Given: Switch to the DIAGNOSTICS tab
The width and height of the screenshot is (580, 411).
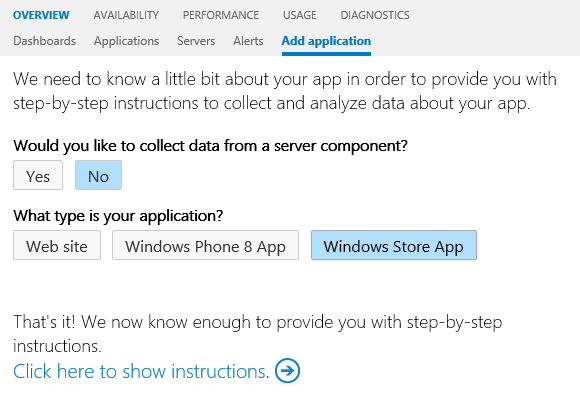Looking at the screenshot, I should coord(375,15).
